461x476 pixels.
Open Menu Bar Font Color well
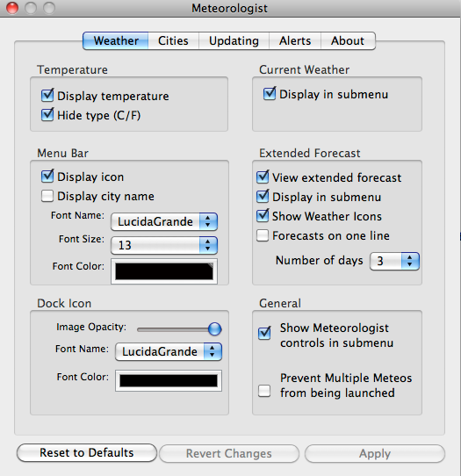point(164,271)
